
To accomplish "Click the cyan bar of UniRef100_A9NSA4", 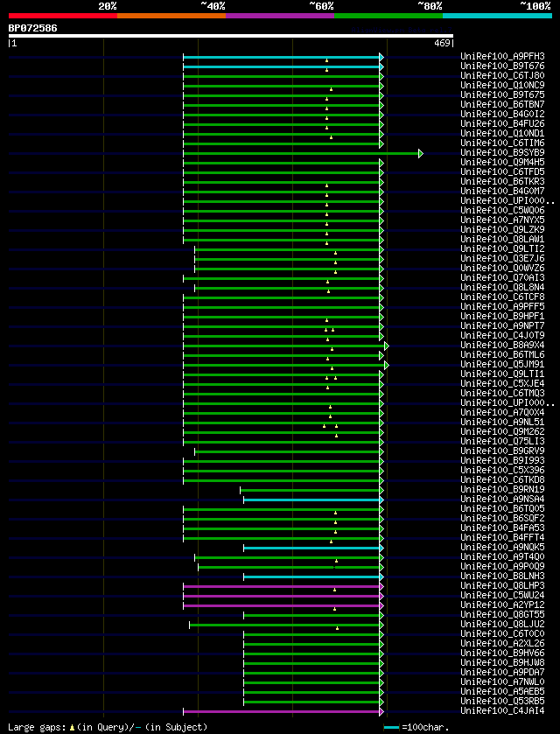I will (x=311, y=500).
